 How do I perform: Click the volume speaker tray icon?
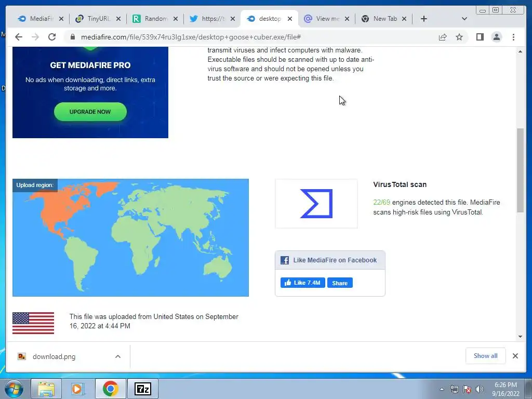click(480, 389)
